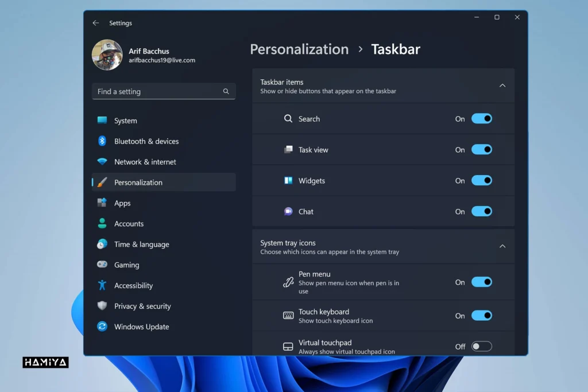
Task: Click the Virtual touchpad row icon
Action: [x=288, y=346]
